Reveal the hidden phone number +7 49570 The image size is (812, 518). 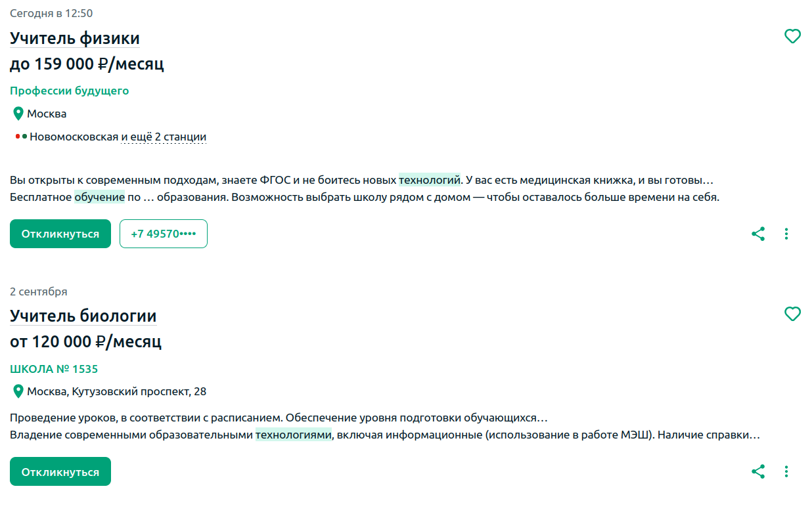coord(164,234)
